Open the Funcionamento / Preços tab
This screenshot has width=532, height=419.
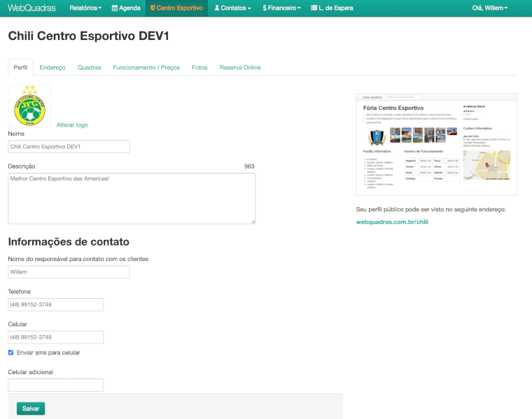146,67
